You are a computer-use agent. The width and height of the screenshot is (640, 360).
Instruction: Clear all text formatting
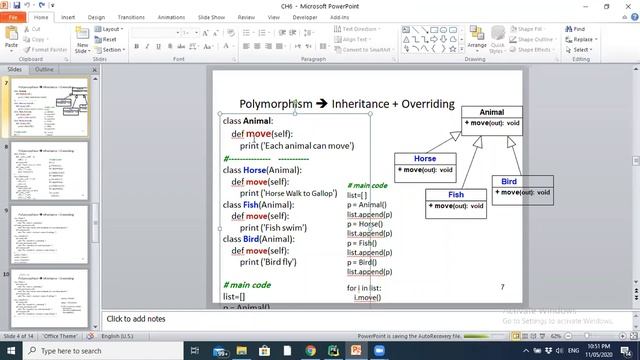coord(231,33)
